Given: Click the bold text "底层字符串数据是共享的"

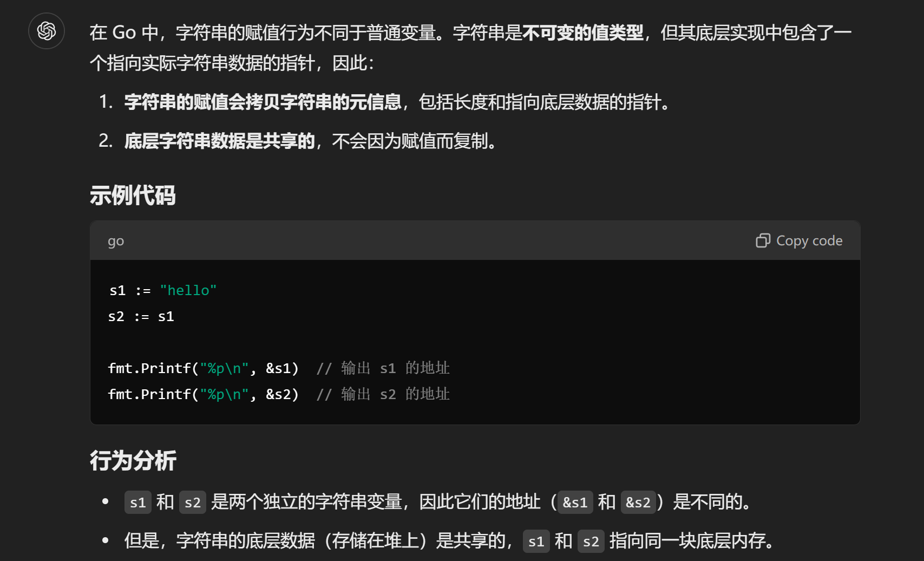Looking at the screenshot, I should click(219, 141).
